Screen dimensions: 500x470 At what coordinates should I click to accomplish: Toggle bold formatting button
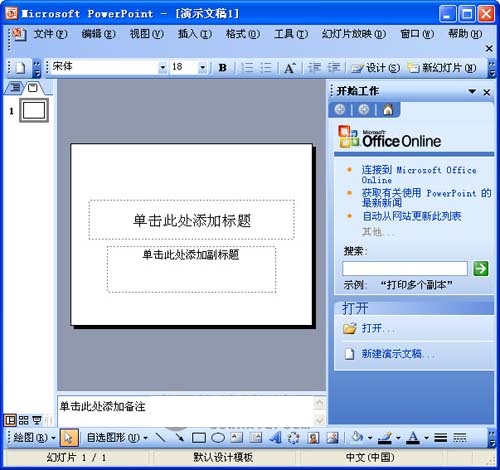[222, 68]
